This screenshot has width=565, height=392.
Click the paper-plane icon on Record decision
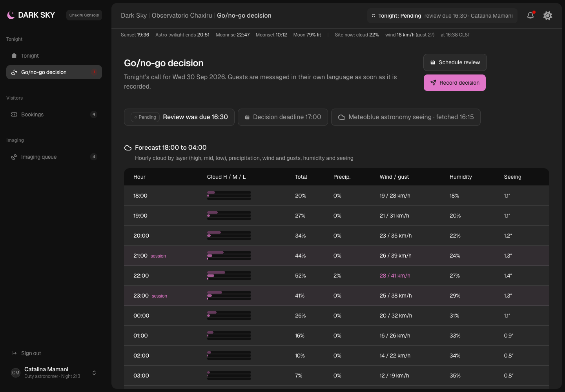click(433, 83)
